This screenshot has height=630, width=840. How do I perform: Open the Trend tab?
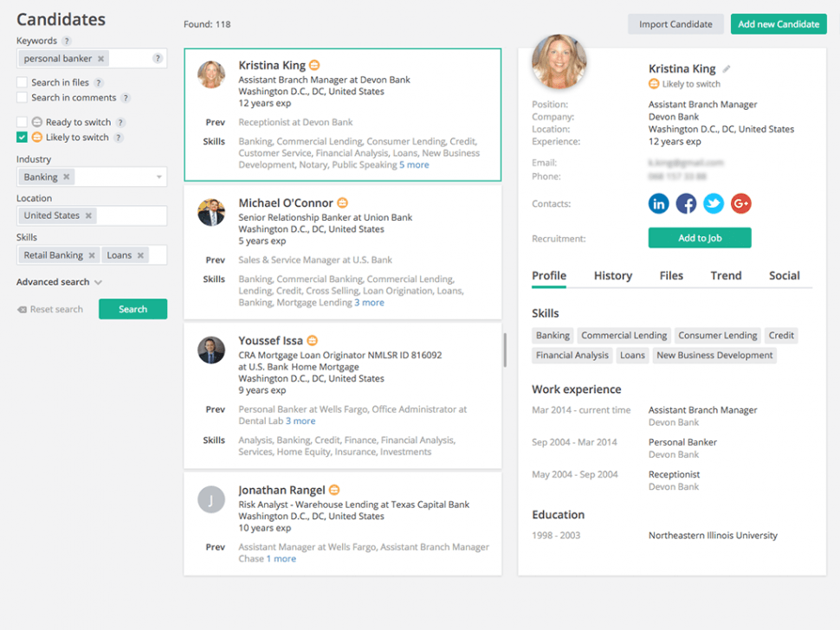click(726, 276)
